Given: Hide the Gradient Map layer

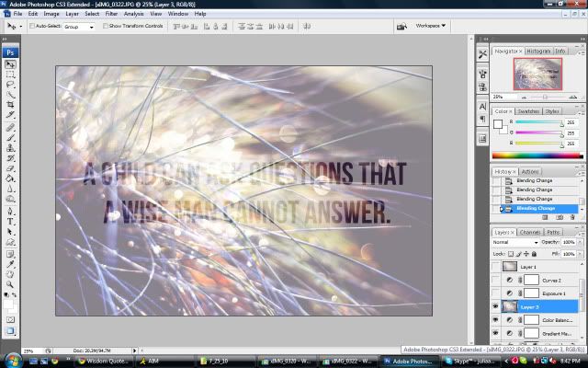Looking at the screenshot, I should [496, 333].
